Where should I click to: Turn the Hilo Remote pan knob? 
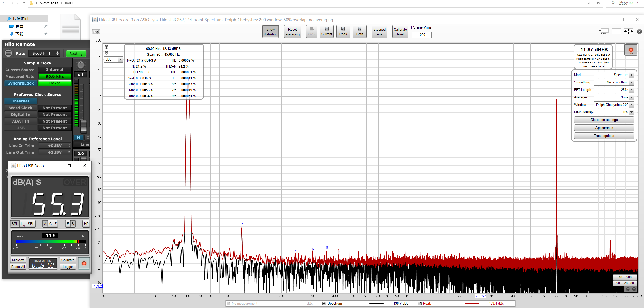tap(81, 65)
